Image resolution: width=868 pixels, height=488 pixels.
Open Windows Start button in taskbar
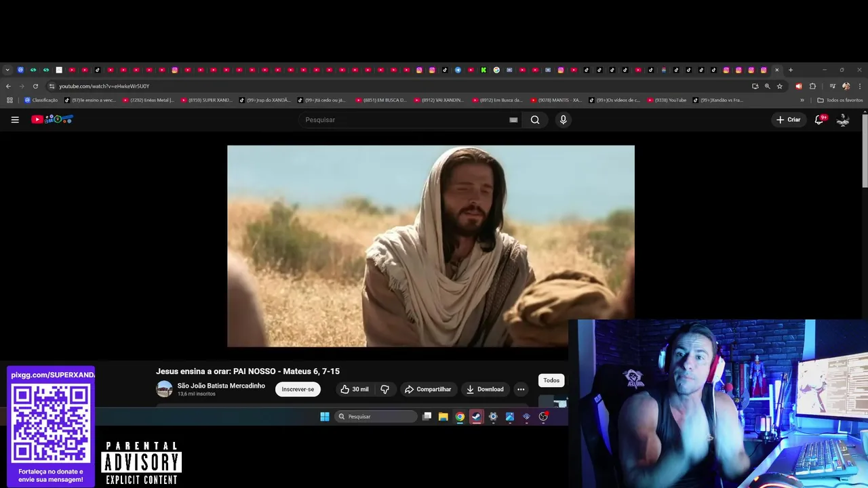[325, 417]
